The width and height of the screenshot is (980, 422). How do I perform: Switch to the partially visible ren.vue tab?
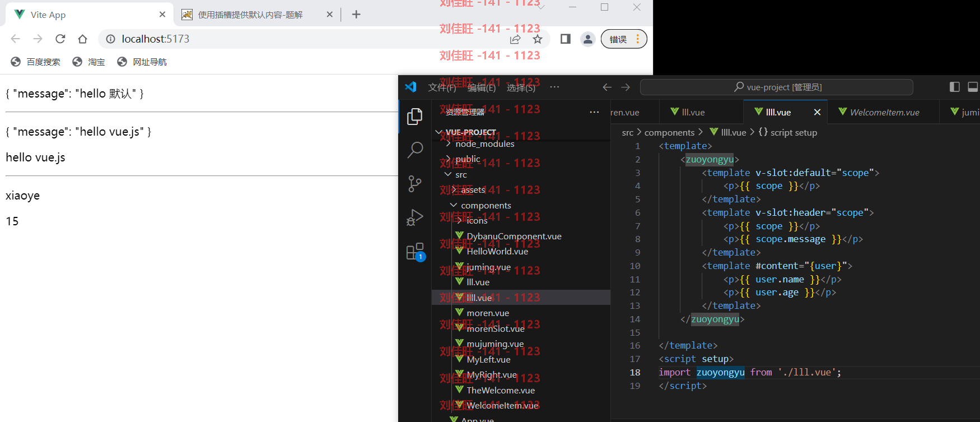[634, 112]
